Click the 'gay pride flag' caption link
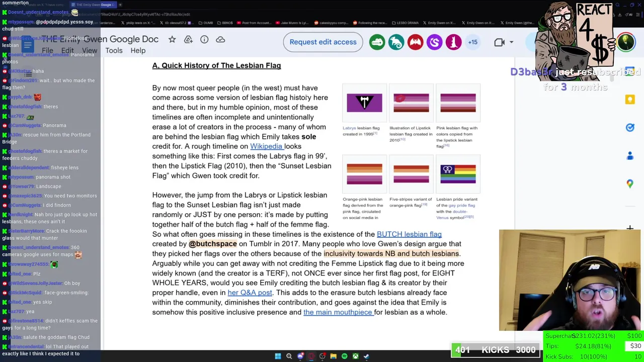This screenshot has width=644, height=362. pyautogui.click(x=461, y=205)
